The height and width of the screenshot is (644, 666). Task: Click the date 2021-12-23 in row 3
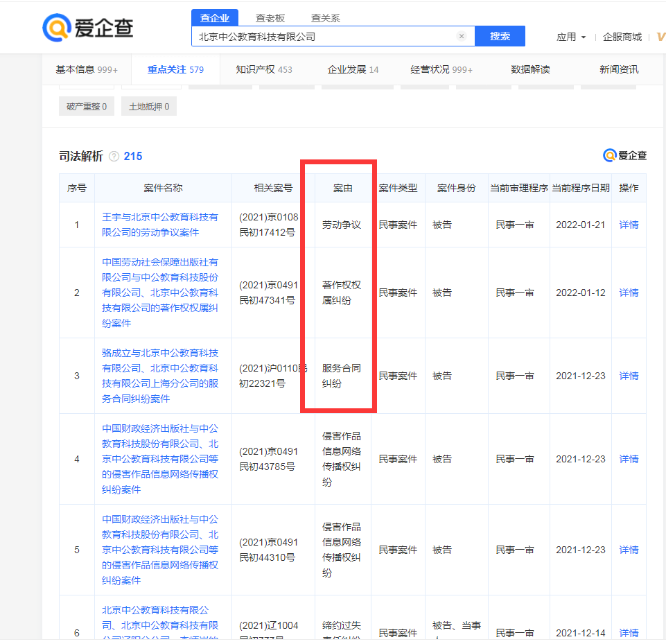581,376
